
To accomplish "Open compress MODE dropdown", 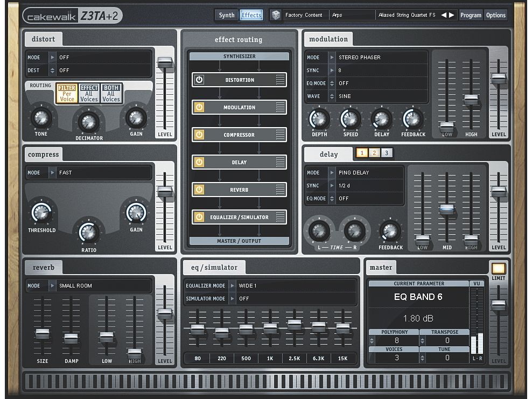I will [52, 172].
